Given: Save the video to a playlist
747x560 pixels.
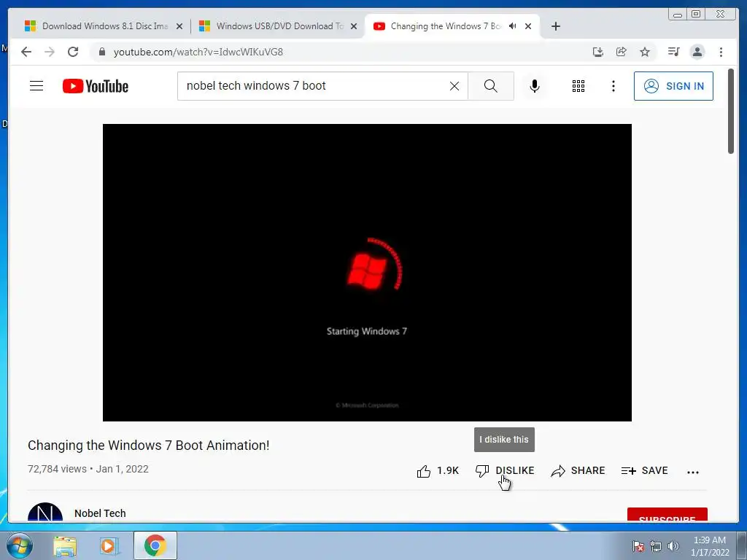Looking at the screenshot, I should pyautogui.click(x=645, y=471).
